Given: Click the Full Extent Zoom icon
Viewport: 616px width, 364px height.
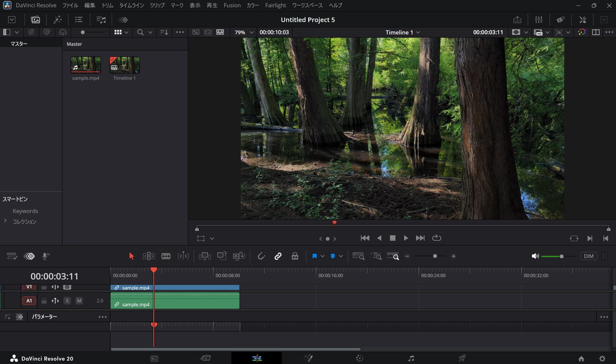Looking at the screenshot, I should coord(359,256).
